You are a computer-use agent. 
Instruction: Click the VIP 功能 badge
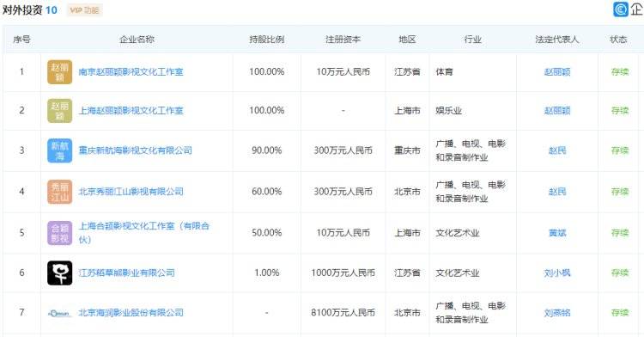85,10
